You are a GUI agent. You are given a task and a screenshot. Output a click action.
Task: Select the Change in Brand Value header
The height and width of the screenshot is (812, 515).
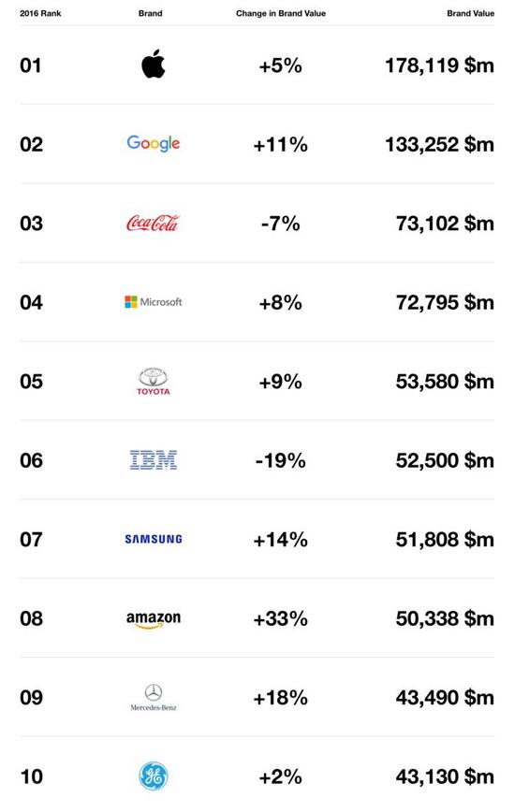click(281, 13)
